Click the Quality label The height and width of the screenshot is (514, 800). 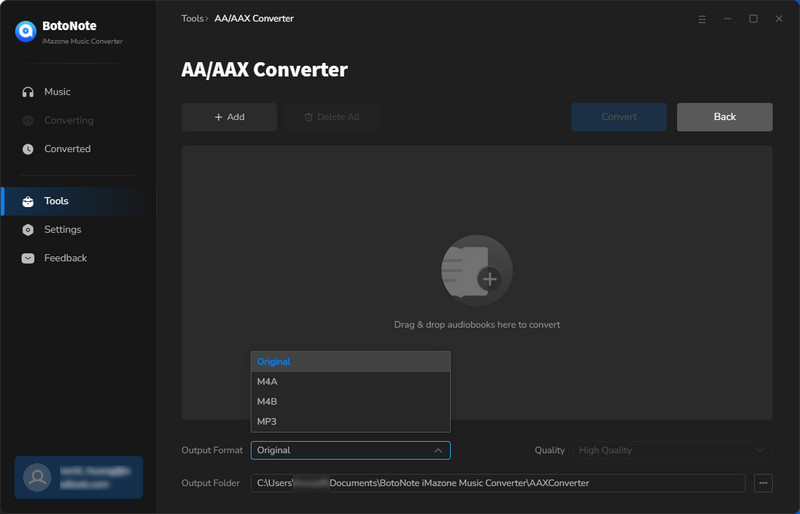pos(549,450)
